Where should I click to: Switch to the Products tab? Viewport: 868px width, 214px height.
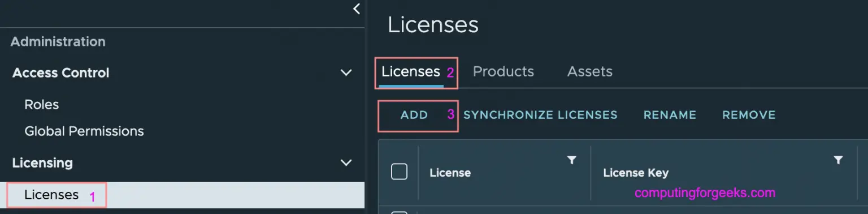click(503, 72)
